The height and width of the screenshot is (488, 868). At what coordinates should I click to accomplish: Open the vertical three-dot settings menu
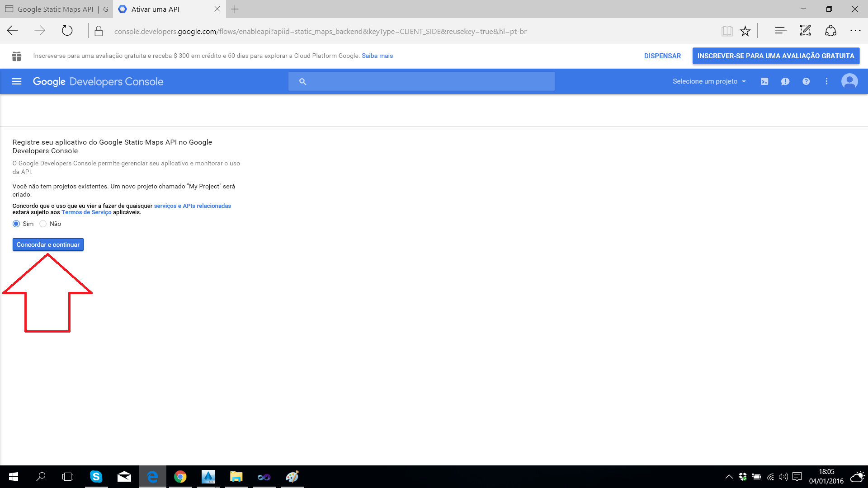827,81
